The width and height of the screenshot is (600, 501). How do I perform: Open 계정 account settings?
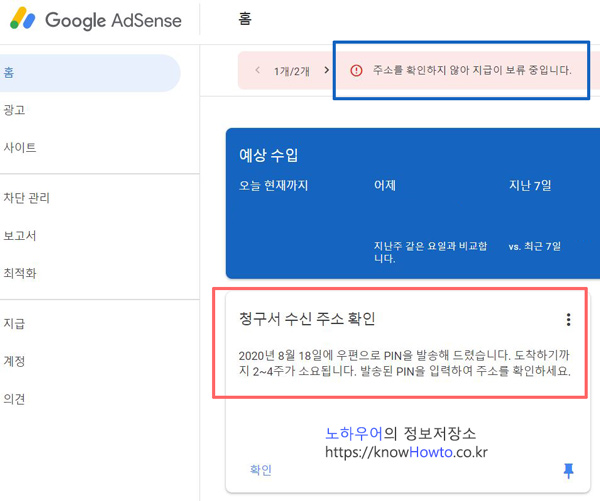point(14,361)
